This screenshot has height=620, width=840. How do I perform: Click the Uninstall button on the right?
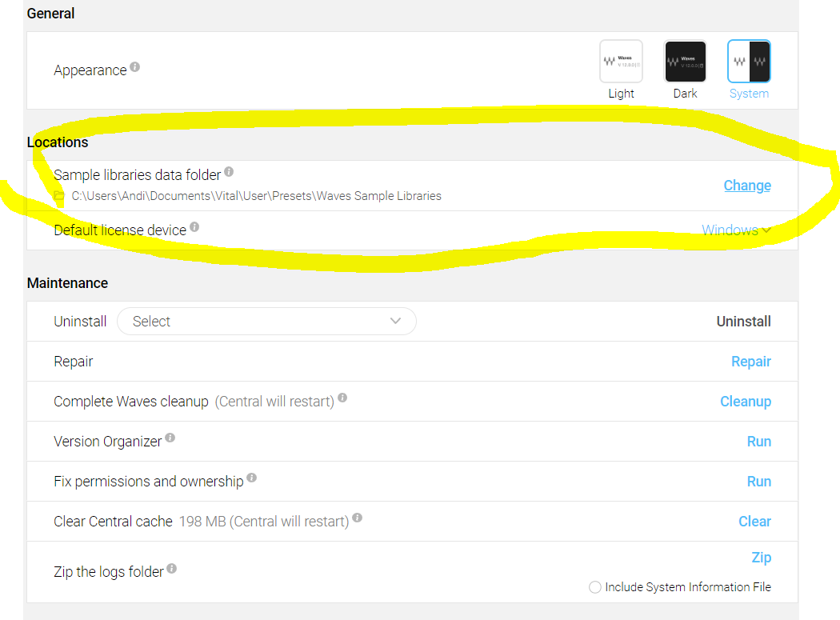(743, 322)
